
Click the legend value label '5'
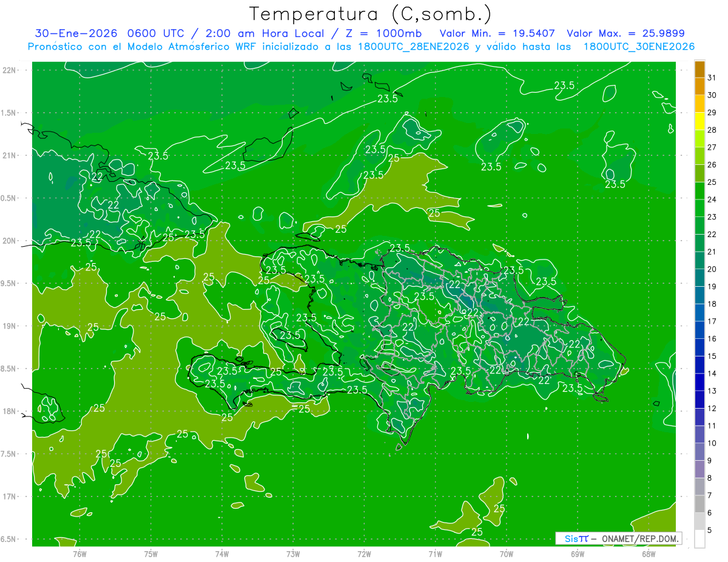tap(710, 530)
